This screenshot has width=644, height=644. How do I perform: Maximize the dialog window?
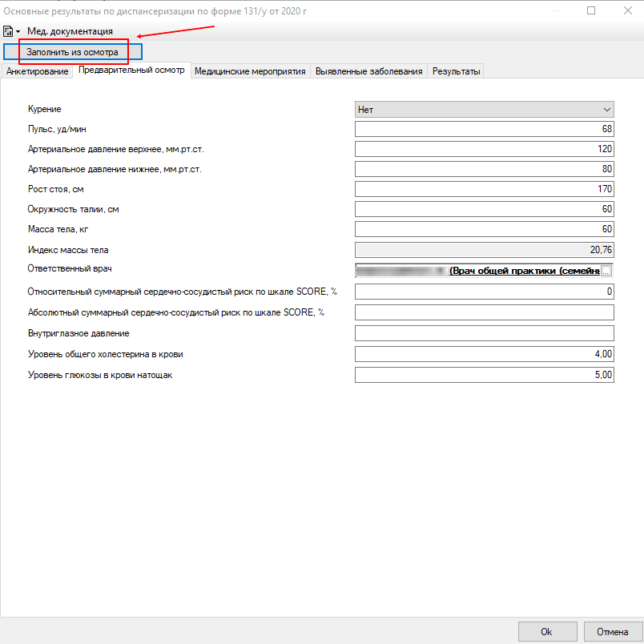[x=591, y=11]
